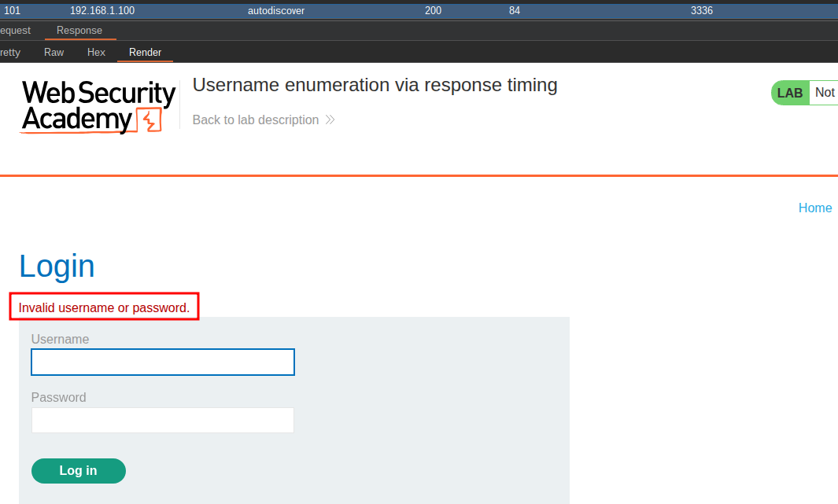Click the Web Security Academy logo
The image size is (838, 504).
tap(98, 106)
